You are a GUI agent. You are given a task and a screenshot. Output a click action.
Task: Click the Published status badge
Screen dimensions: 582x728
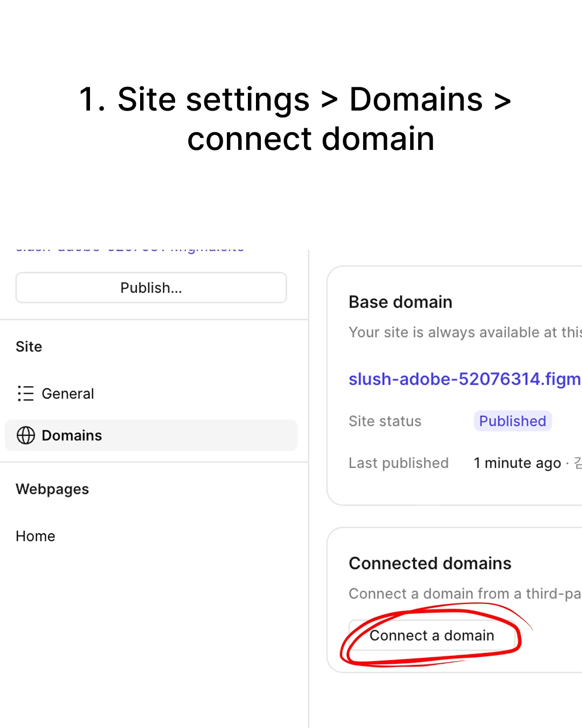point(512,421)
